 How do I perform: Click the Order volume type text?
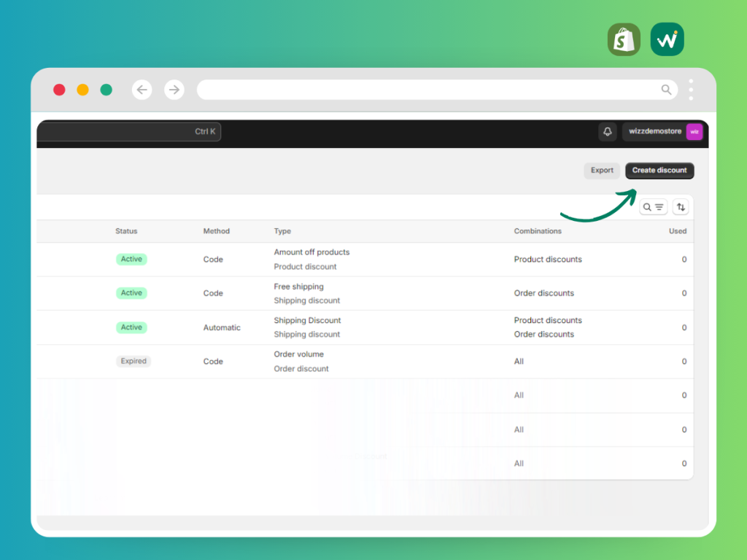[298, 354]
